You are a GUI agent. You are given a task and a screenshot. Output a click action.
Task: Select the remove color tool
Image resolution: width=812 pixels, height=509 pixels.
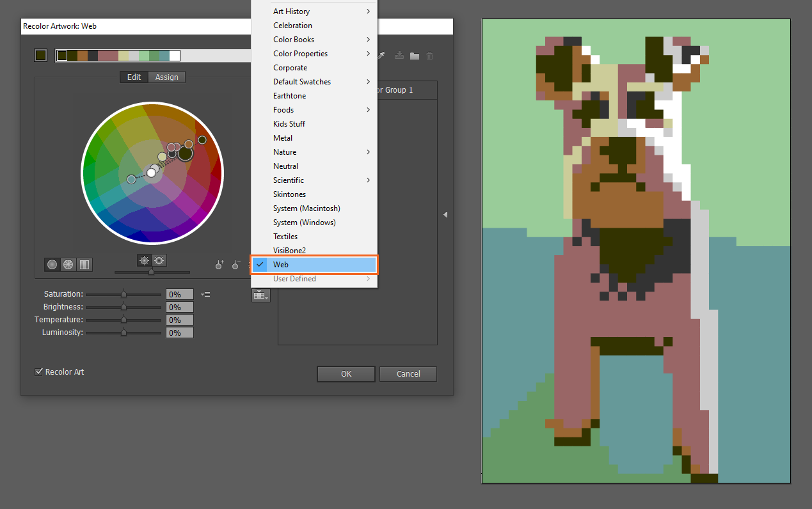[237, 264]
